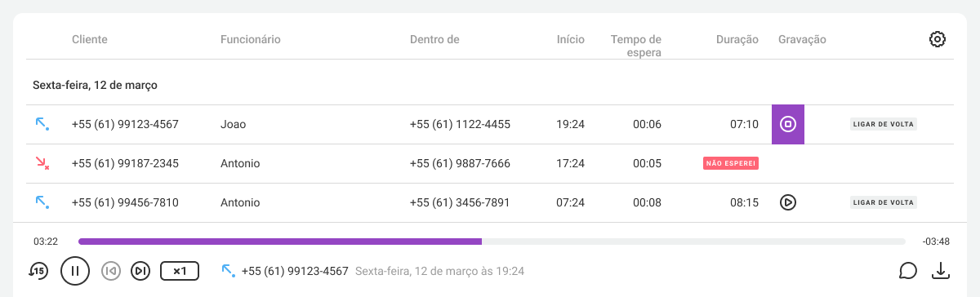Sort by the Duração column header
The height and width of the screenshot is (297, 980).
[737, 39]
